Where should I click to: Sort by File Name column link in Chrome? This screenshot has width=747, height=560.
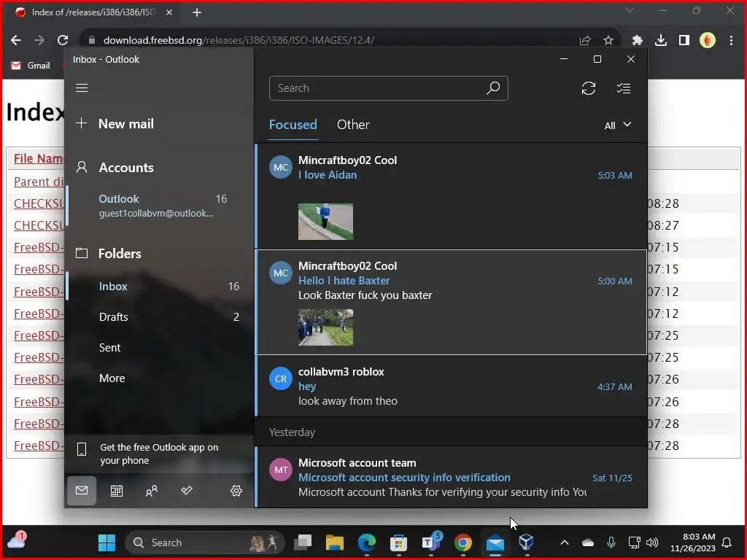point(38,158)
